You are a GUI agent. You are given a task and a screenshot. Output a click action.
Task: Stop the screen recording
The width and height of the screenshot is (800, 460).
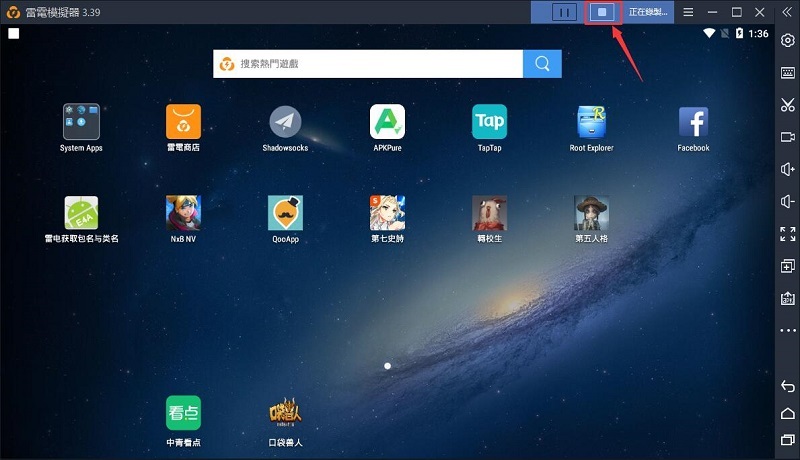(x=602, y=12)
